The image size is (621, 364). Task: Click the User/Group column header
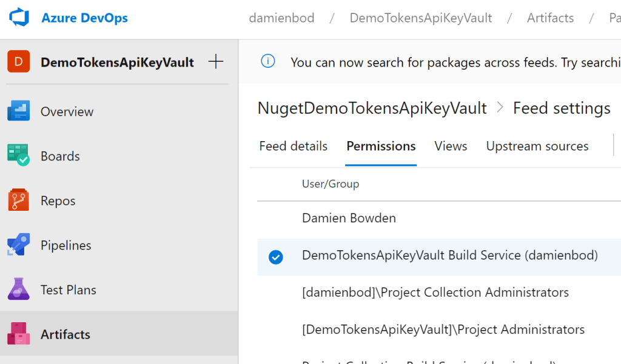(x=331, y=184)
